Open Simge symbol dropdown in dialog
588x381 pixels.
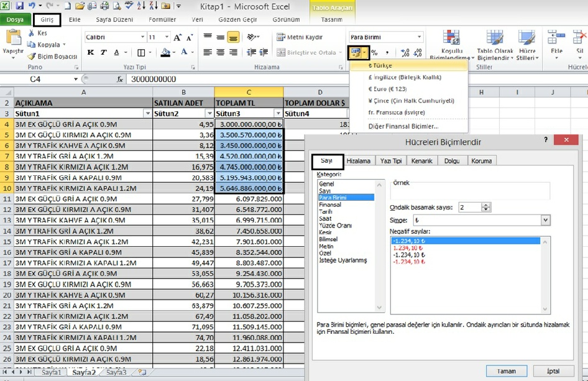(x=546, y=220)
